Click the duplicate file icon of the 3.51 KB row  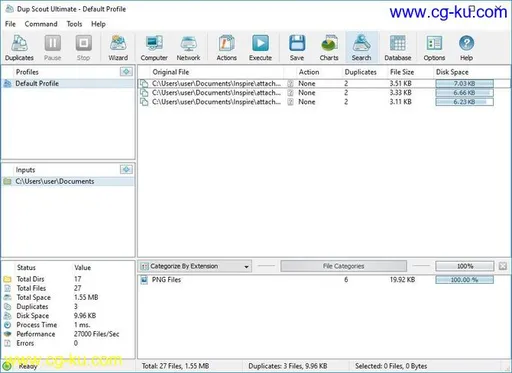[144, 83]
